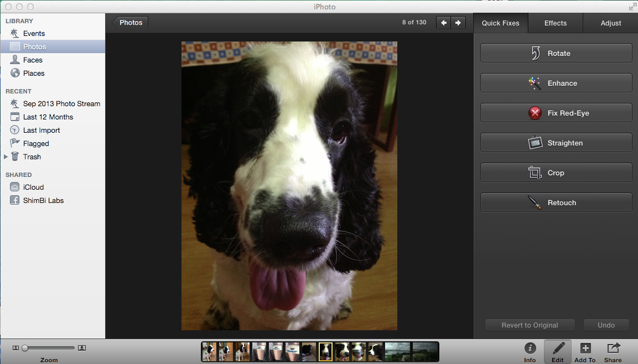This screenshot has width=638, height=364.
Task: Activate the Retouch brush tool
Action: (556, 202)
